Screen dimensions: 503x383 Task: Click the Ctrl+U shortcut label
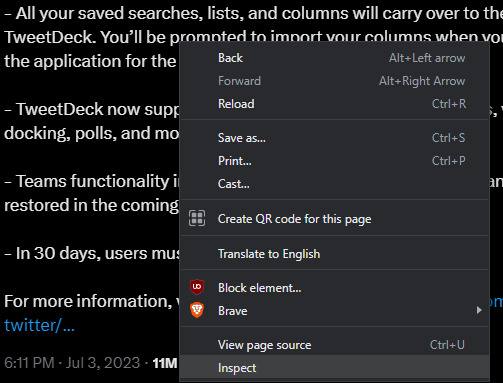coord(447,345)
